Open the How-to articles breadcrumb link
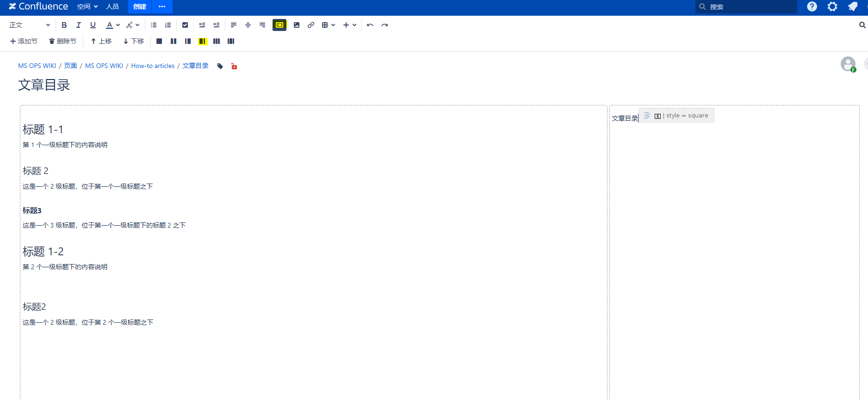Image resolution: width=868 pixels, height=400 pixels. tap(153, 66)
